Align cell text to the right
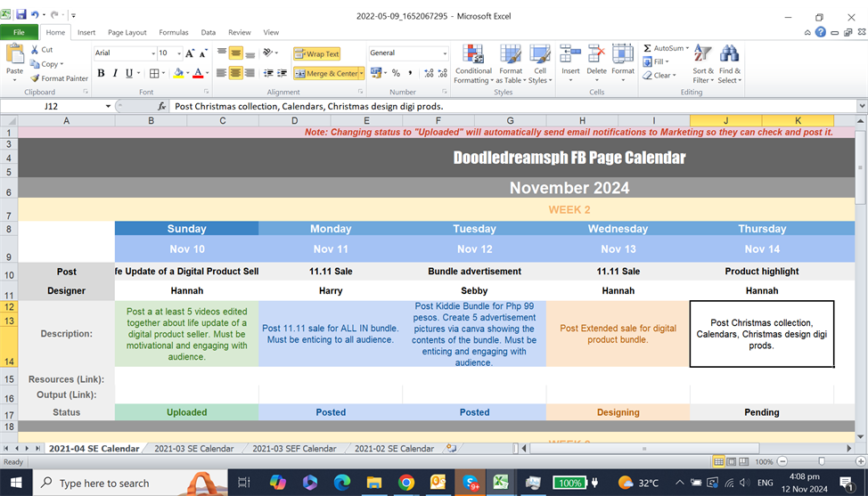This screenshot has width=868, height=496. coord(250,73)
